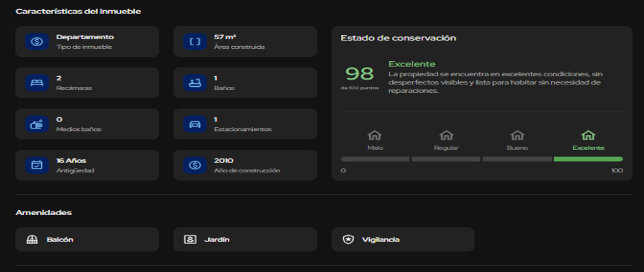644x272 pixels.
Task: Click the 'Bueno' rating label
Action: (x=517, y=148)
